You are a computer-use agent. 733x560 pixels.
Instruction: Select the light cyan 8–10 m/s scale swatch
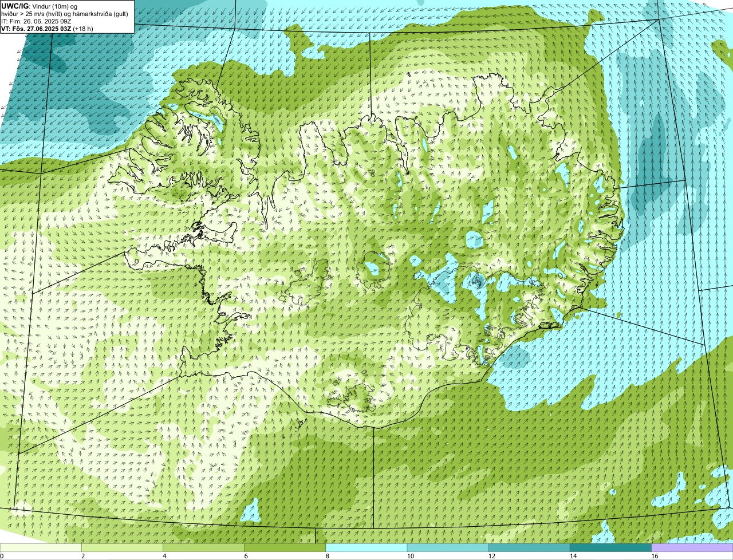(366, 547)
